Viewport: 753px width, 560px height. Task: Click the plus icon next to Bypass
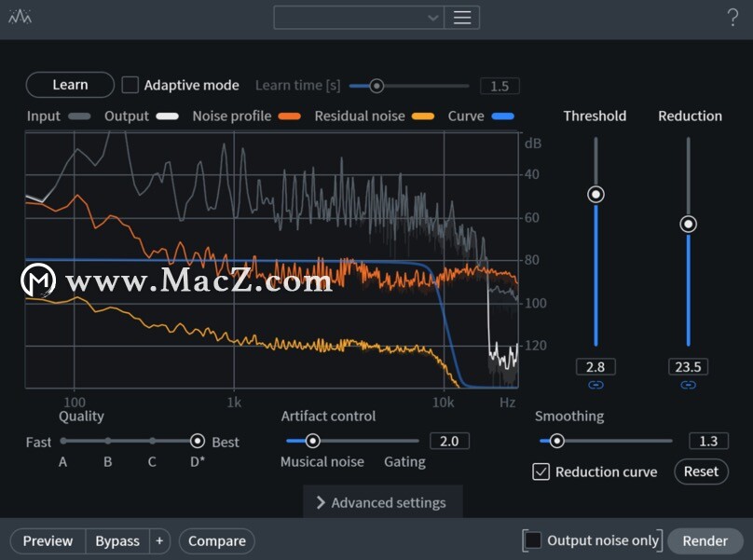(159, 540)
